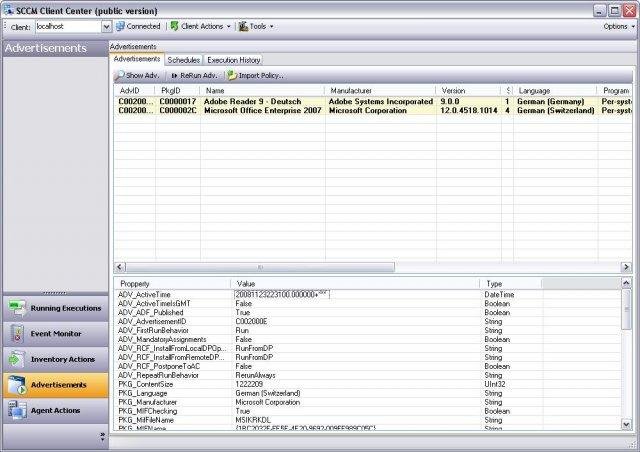Image resolution: width=640 pixels, height=452 pixels.
Task: Expand the sidebar overflow chevron
Action: [102, 436]
